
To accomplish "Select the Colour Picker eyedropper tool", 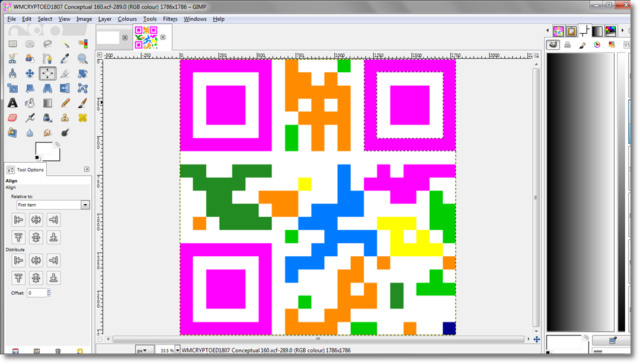I will click(x=65, y=59).
